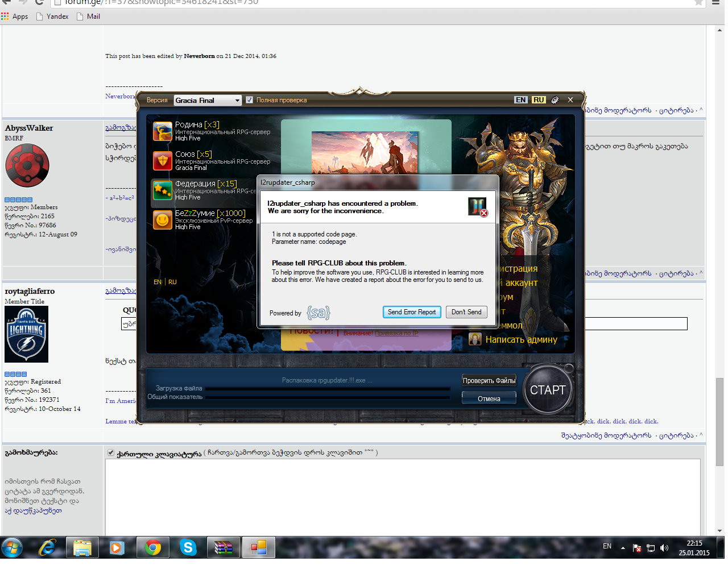728x582 pixels.
Task: Open roytagliaferro's profile name link
Action: 30,291
